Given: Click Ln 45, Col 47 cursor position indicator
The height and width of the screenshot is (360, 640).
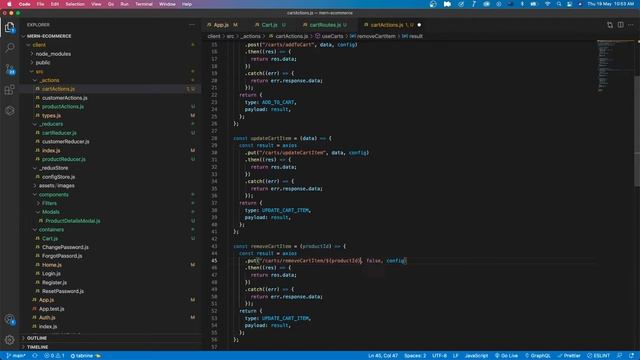Looking at the screenshot, I should [x=383, y=356].
